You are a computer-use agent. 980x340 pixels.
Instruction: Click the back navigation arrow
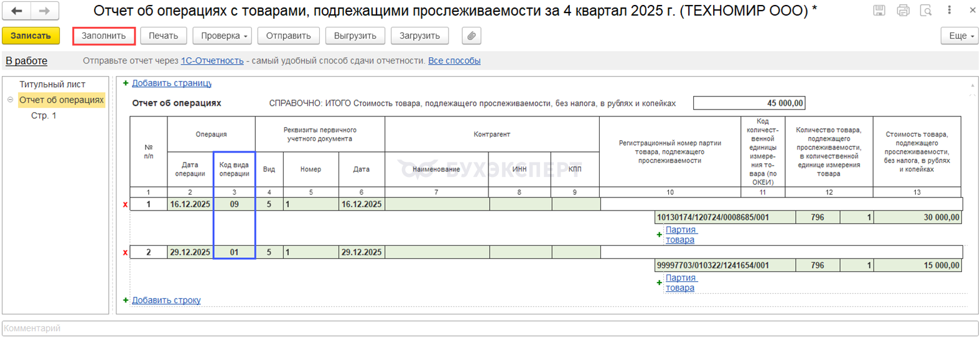pos(17,11)
